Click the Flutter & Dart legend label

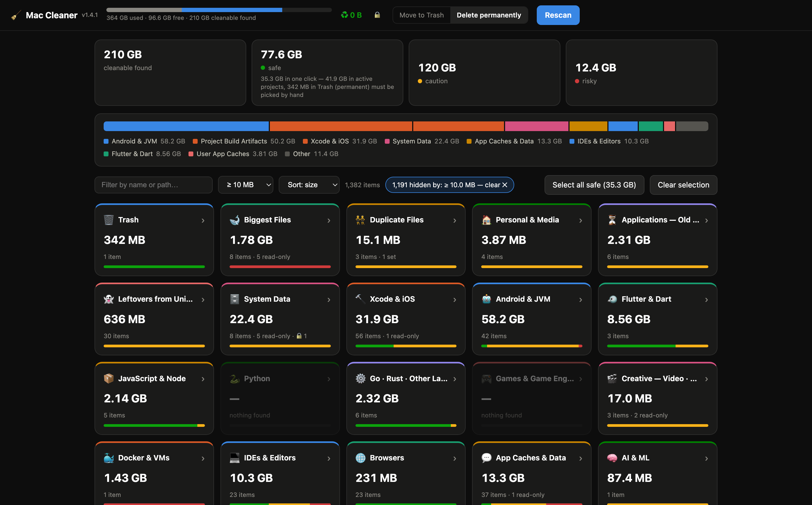132,154
